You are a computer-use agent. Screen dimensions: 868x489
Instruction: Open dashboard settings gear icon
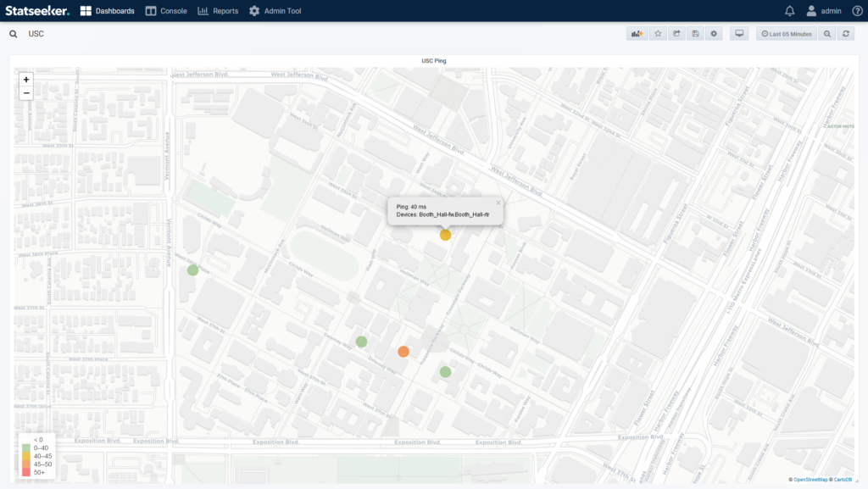pyautogui.click(x=715, y=34)
